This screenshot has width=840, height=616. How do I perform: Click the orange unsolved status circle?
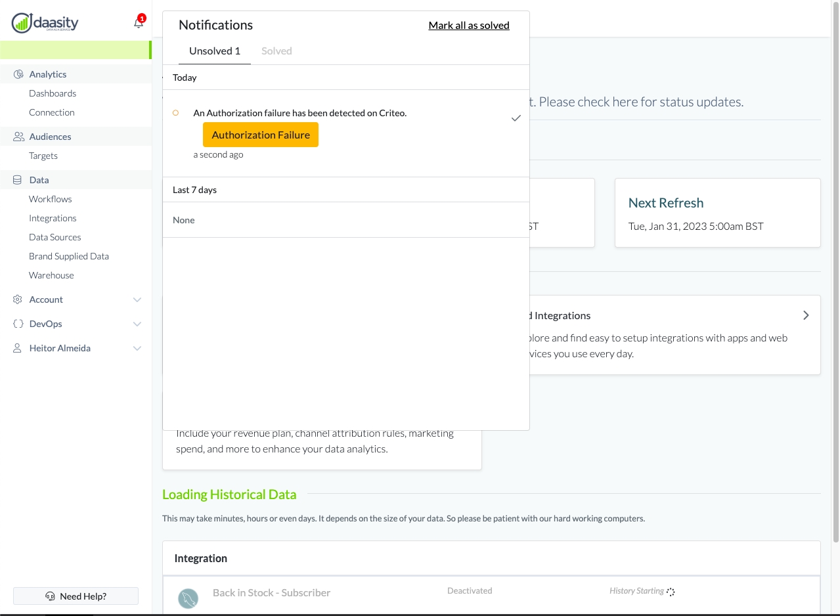[x=175, y=113]
